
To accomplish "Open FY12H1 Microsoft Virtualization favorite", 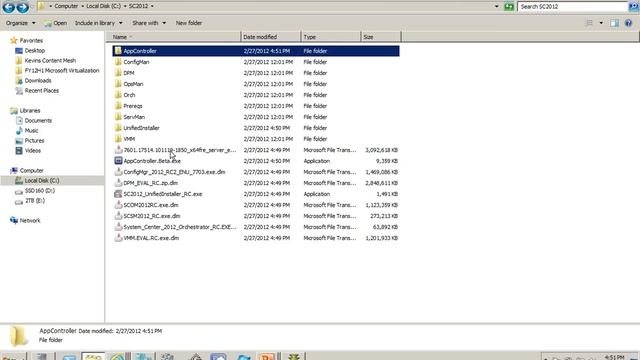I will tap(62, 71).
